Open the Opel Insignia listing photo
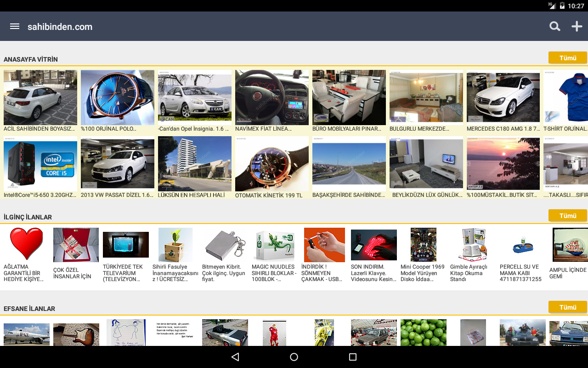588x368 pixels. click(x=195, y=98)
